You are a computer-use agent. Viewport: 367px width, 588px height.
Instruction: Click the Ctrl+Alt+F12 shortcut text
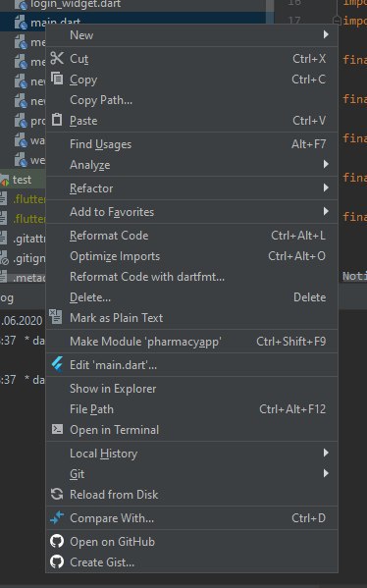click(x=292, y=409)
